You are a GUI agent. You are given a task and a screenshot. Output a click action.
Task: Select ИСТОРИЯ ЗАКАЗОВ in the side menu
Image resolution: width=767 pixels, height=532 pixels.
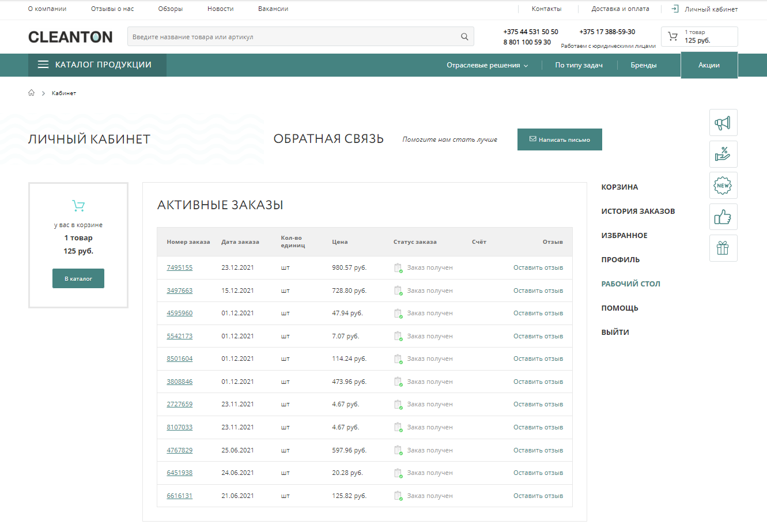638,212
